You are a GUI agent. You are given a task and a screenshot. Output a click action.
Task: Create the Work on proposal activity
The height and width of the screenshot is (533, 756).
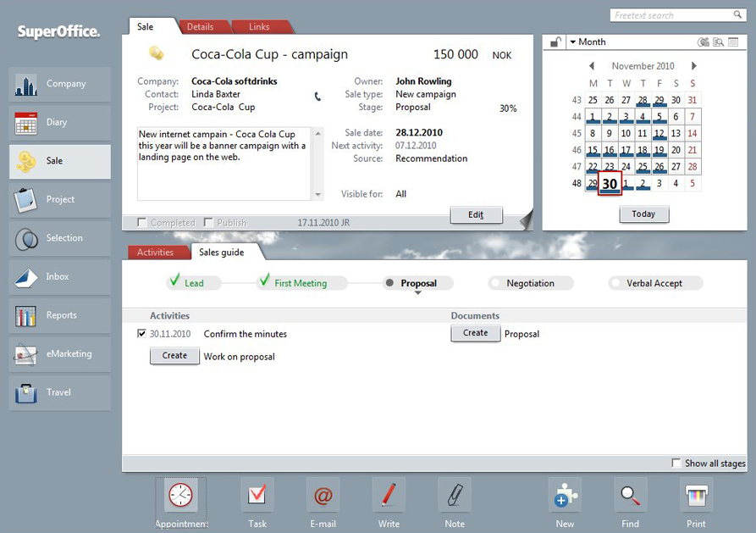coord(174,355)
